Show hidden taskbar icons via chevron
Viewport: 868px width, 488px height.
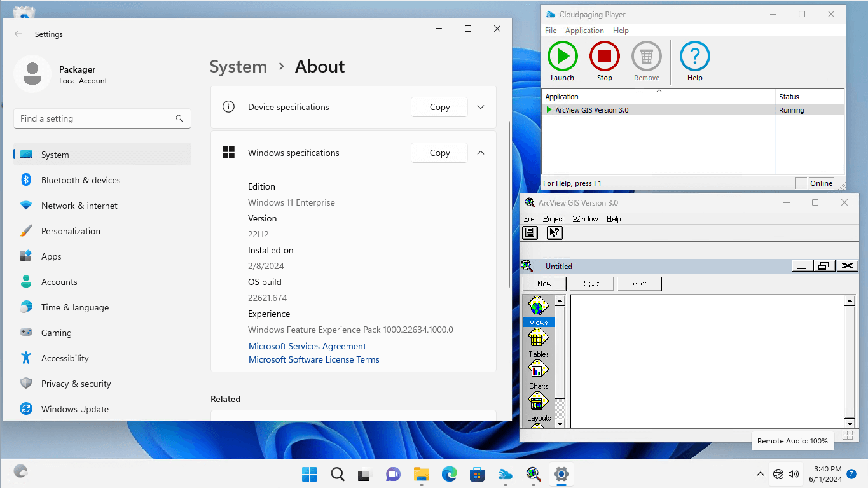761,474
